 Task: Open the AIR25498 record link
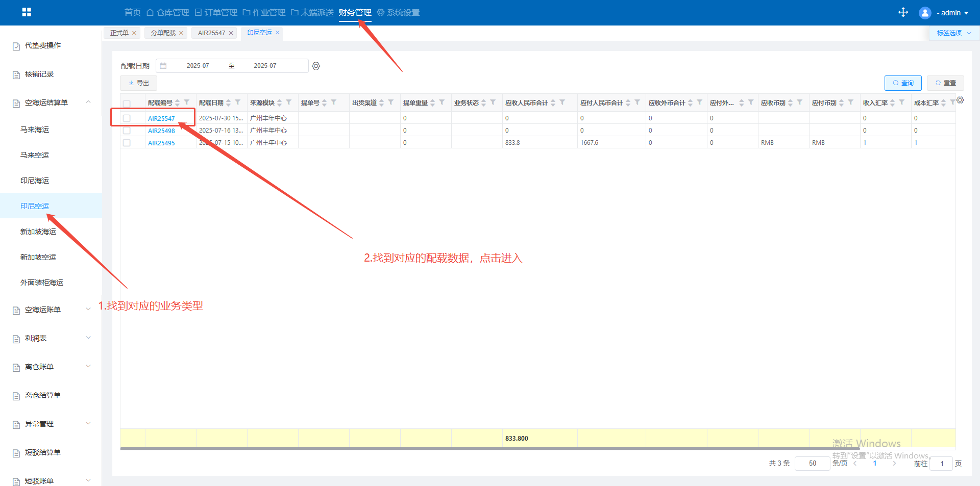tap(161, 131)
